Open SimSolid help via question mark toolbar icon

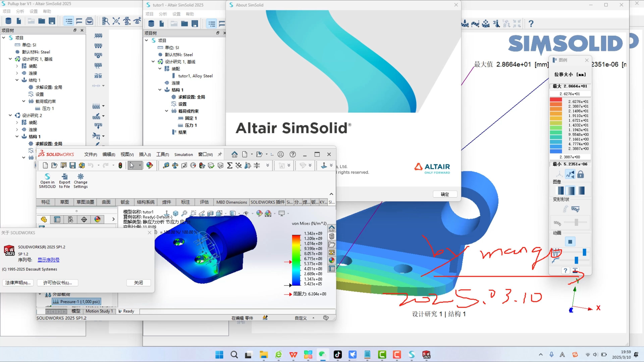(531, 23)
